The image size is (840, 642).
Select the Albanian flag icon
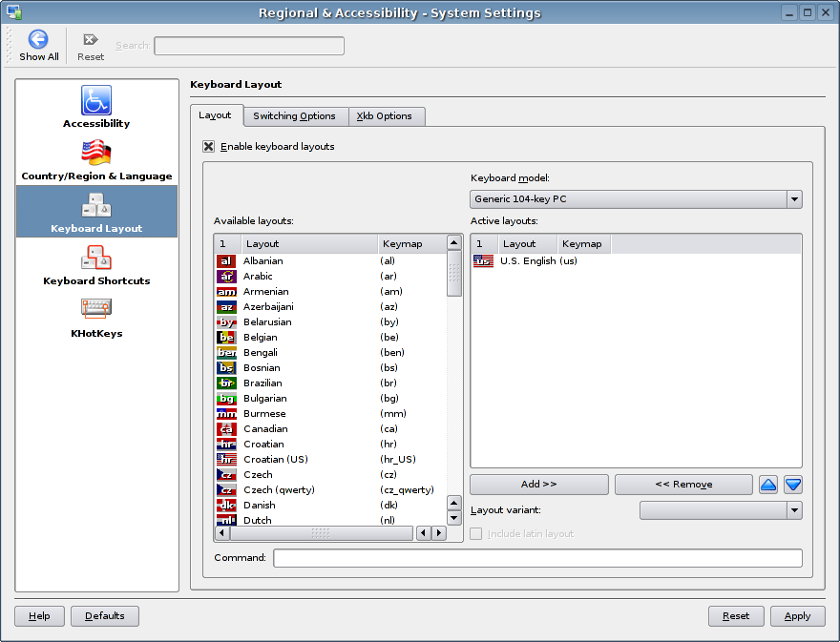(x=226, y=260)
